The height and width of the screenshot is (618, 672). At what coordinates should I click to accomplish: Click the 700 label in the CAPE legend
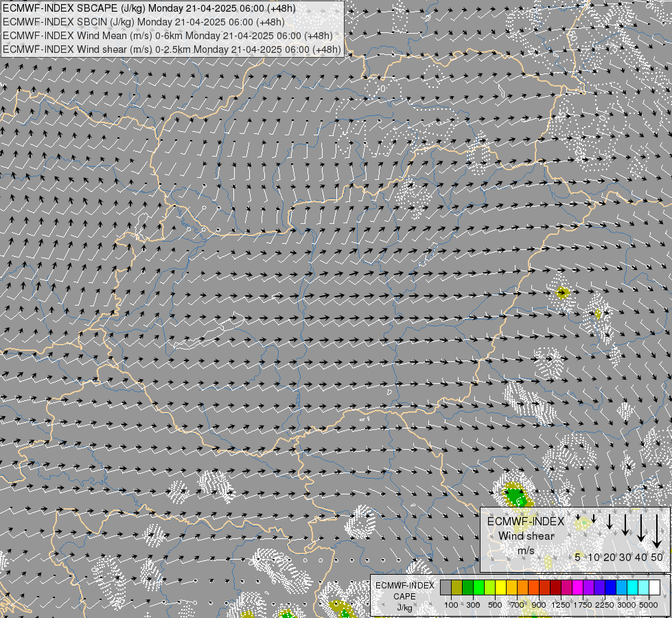pos(518,605)
